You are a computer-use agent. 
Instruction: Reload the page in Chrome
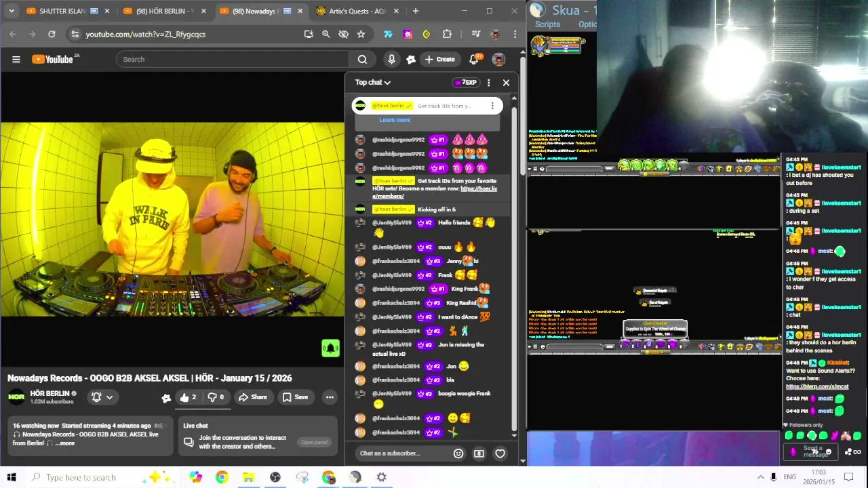click(52, 34)
